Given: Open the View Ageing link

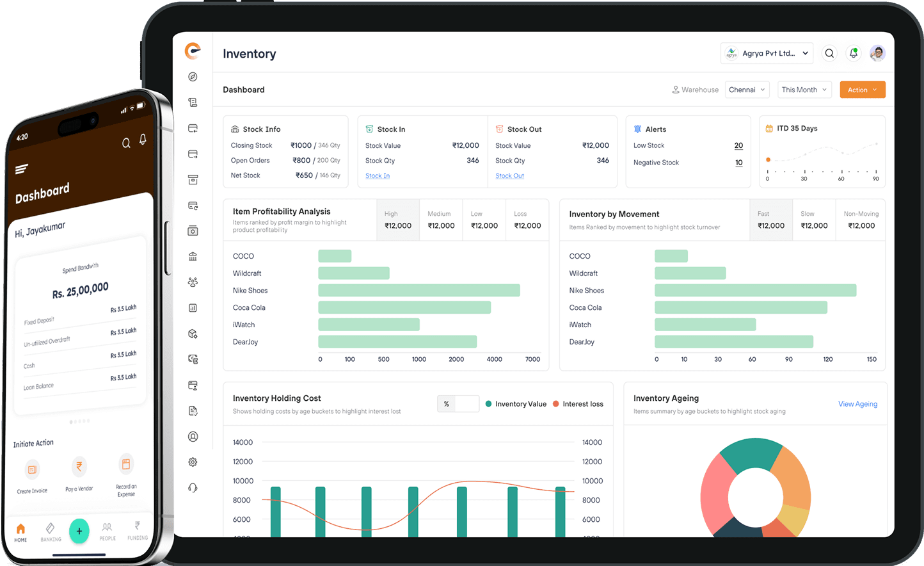Looking at the screenshot, I should pos(857,404).
